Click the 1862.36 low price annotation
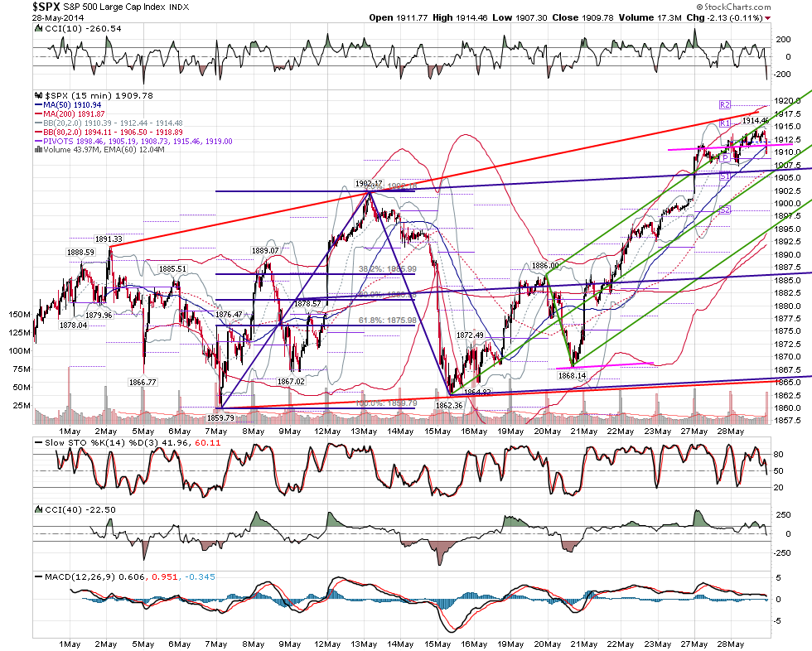812x651 pixels. coord(448,405)
